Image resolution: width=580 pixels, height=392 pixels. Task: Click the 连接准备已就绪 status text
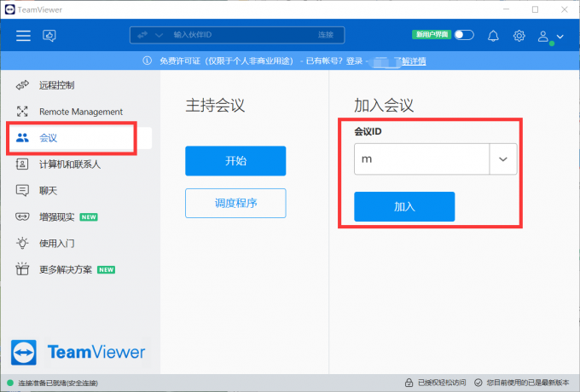pos(58,383)
